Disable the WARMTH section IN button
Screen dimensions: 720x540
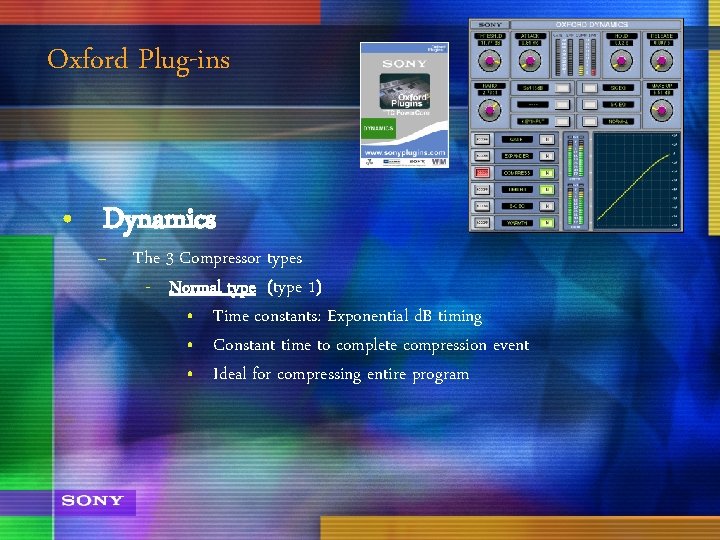tap(546, 223)
